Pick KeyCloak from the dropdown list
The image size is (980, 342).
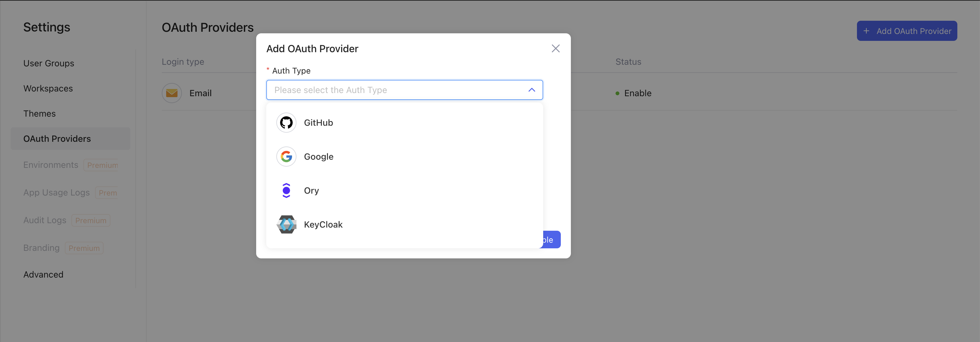[323, 224]
